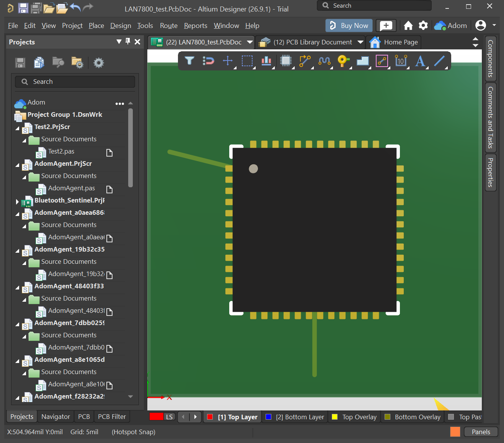Click the Projects panel save icon
The width and height of the screenshot is (504, 443).
tap(20, 63)
